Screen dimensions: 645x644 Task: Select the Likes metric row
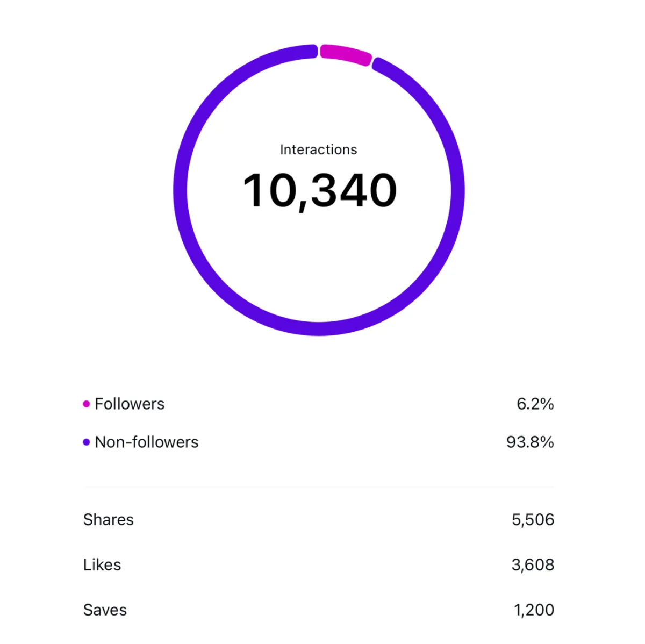pyautogui.click(x=318, y=564)
